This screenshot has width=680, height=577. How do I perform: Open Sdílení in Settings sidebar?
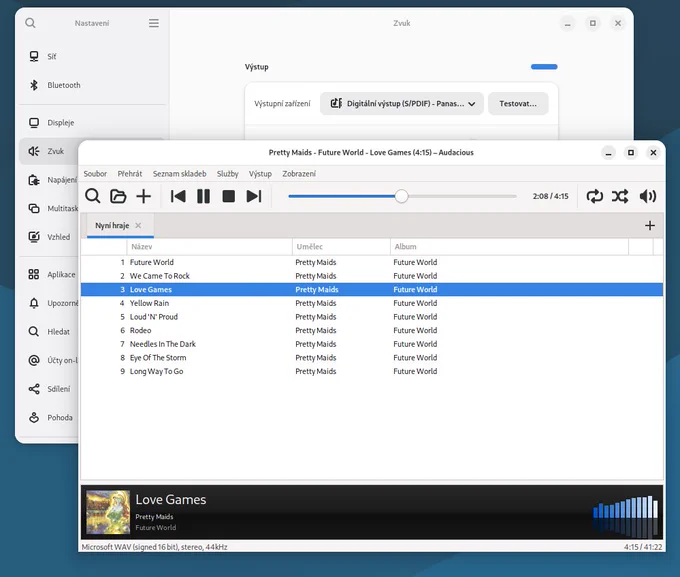(x=49, y=389)
